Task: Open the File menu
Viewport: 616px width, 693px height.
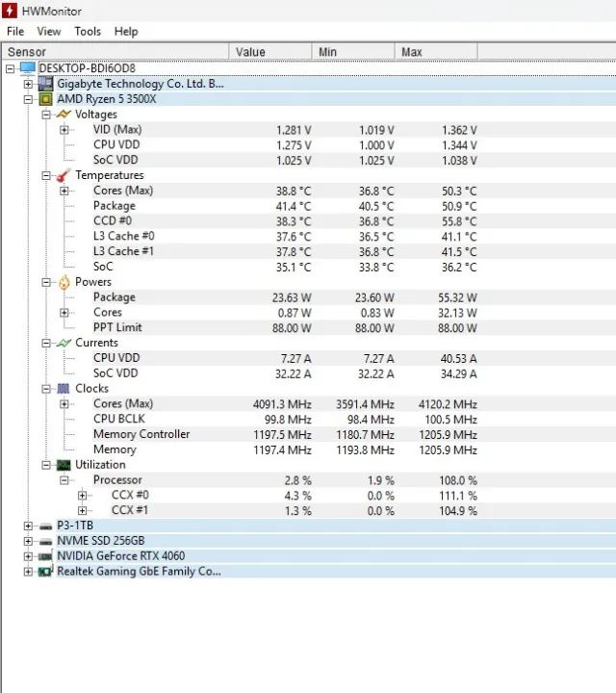Action: tap(15, 32)
